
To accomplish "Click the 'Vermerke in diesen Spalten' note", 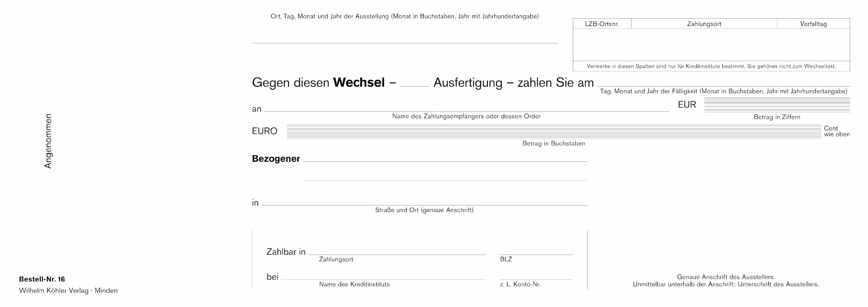I will click(711, 66).
